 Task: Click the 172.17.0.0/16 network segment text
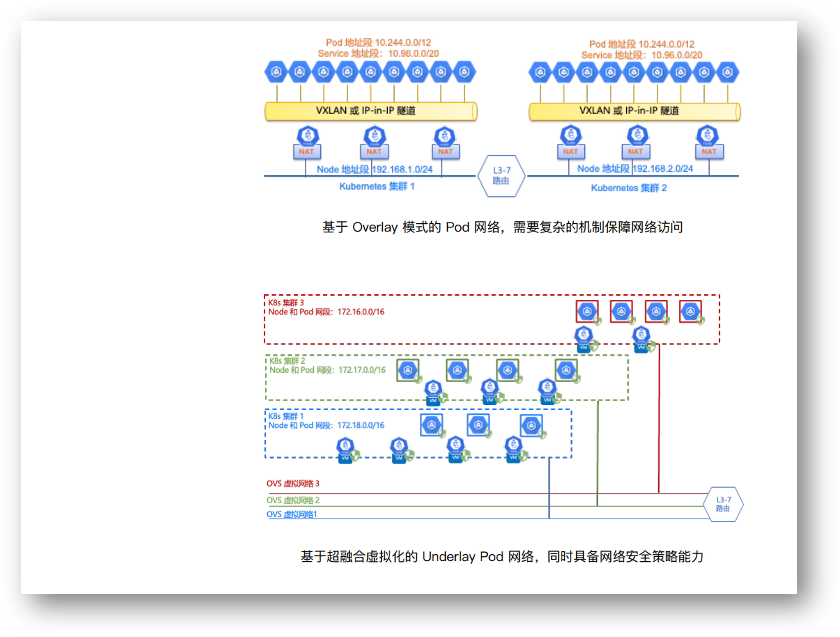pyautogui.click(x=362, y=370)
